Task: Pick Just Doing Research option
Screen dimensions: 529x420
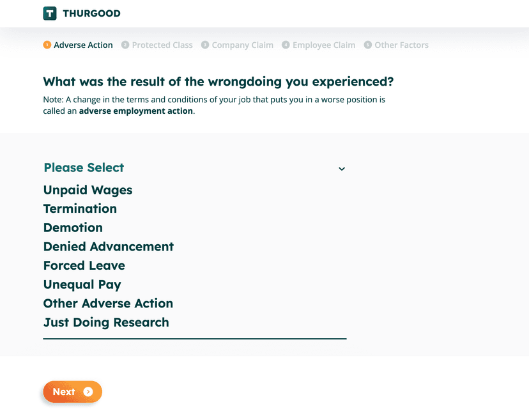Action: tap(106, 322)
